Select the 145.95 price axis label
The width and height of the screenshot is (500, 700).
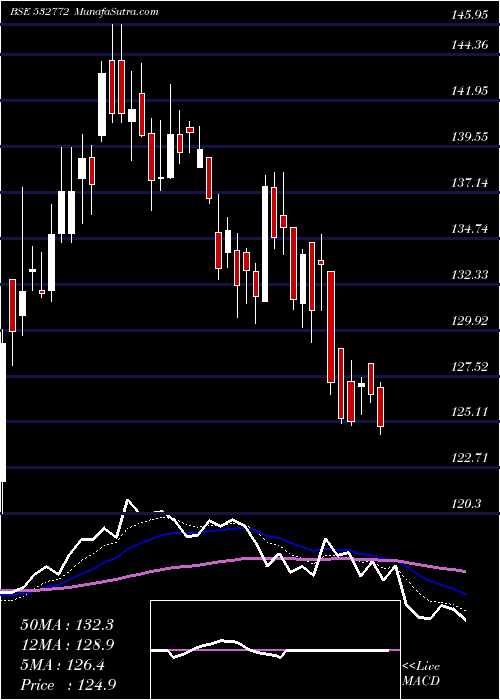(x=468, y=15)
